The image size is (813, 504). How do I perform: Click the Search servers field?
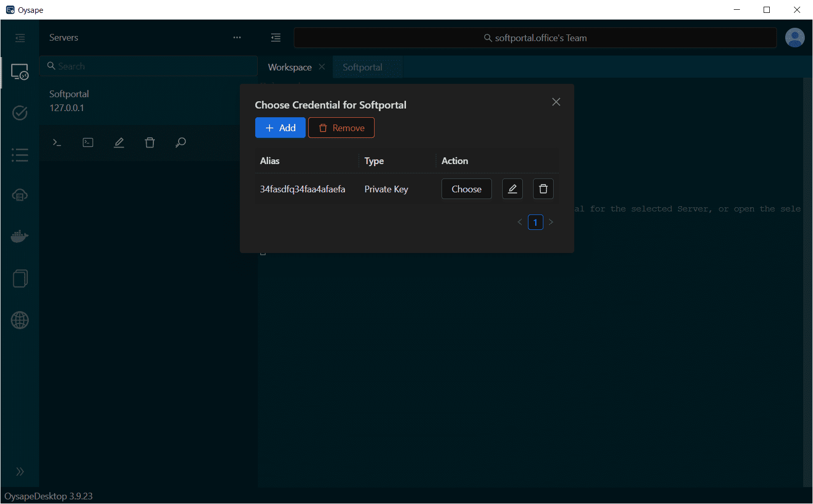coord(149,66)
